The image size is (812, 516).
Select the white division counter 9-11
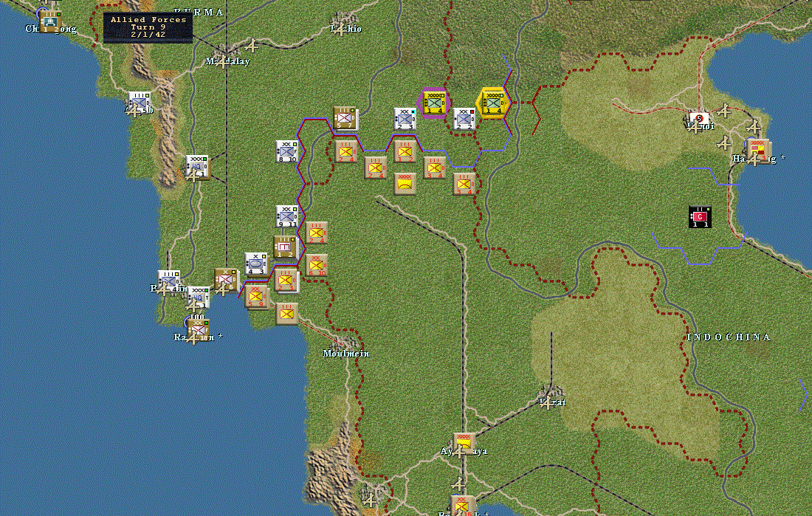pos(287,216)
